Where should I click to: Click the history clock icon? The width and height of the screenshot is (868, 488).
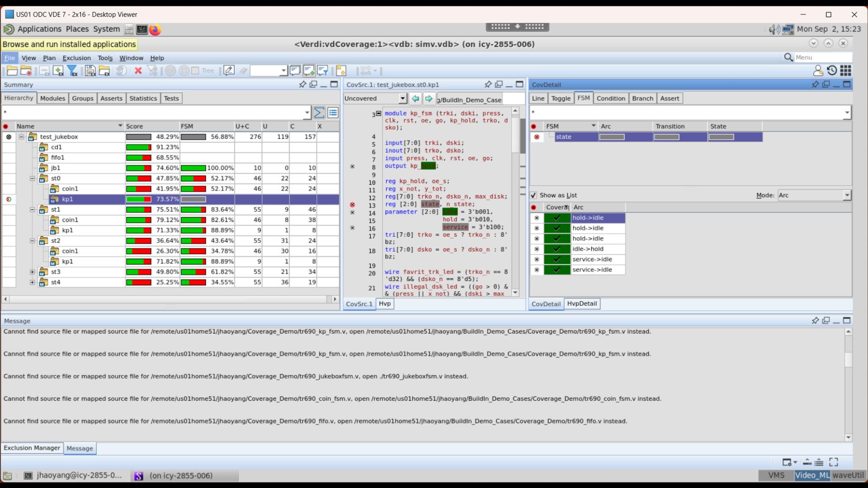832,70
